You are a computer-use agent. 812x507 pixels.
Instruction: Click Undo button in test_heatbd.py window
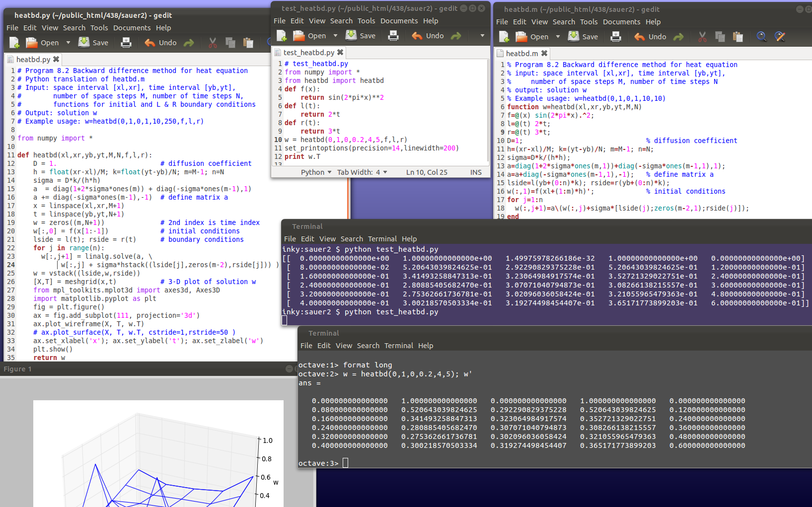[x=428, y=36]
